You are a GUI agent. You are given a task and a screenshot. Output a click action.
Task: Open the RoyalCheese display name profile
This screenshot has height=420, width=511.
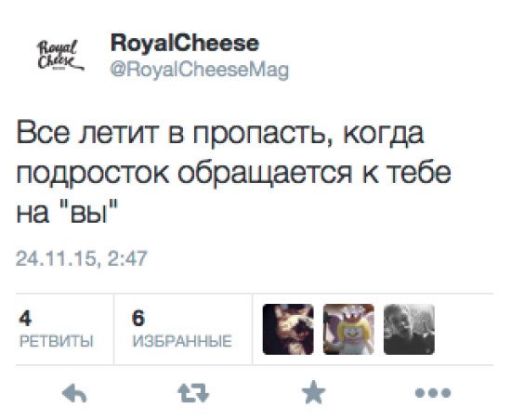click(185, 44)
